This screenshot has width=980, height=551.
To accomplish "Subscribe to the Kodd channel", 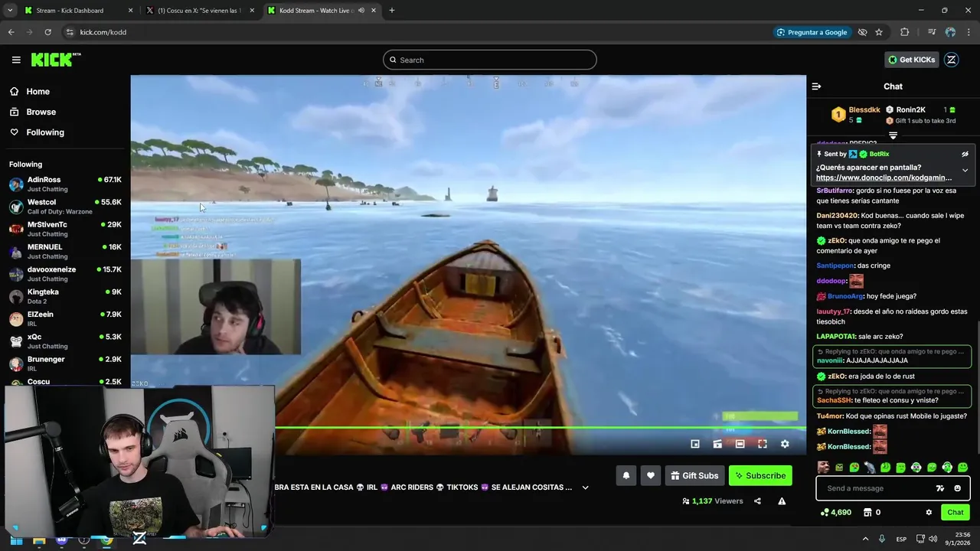I will click(x=760, y=475).
